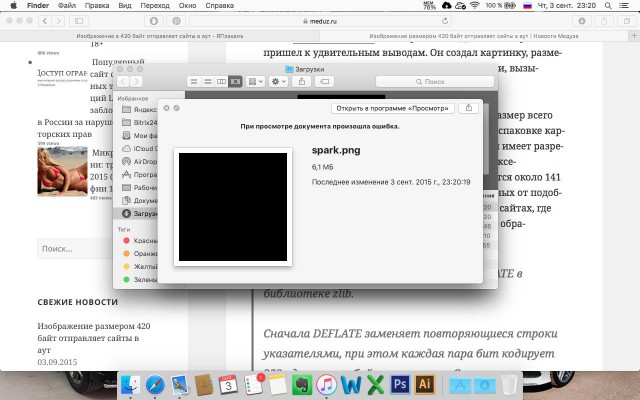The image size is (640, 400).
Task: Open the Finder arrange-by dropdown
Action: point(256,82)
